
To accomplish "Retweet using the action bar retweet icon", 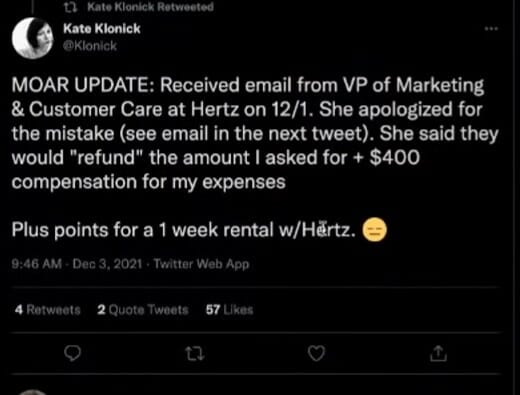I will (195, 354).
